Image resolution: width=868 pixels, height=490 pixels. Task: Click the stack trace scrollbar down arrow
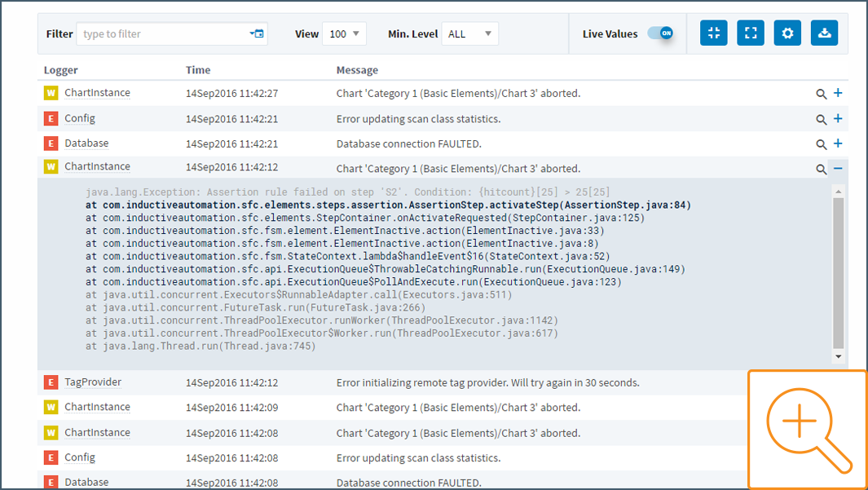pos(839,356)
